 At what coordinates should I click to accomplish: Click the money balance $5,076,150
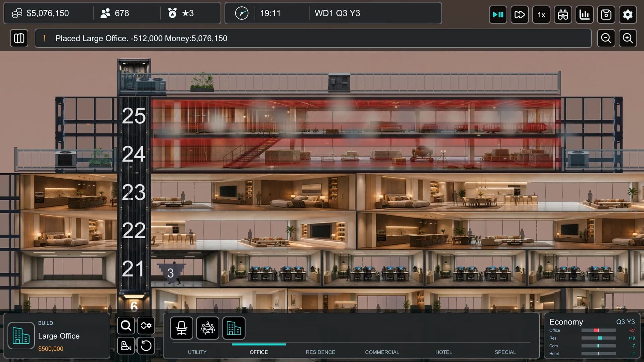(x=48, y=13)
